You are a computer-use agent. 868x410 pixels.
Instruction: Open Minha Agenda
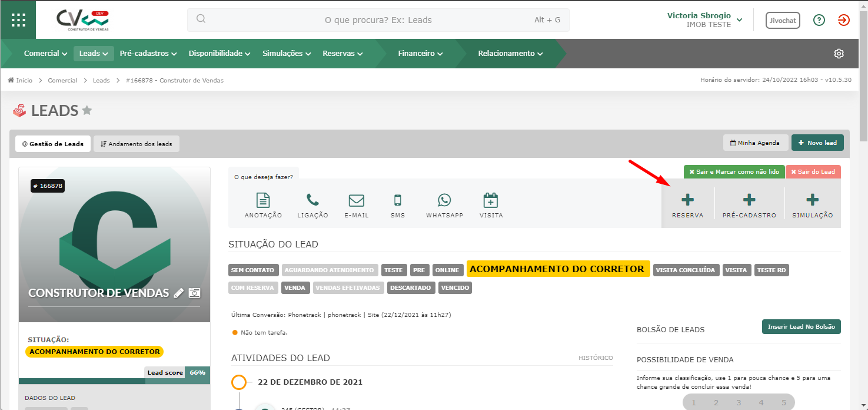click(756, 143)
